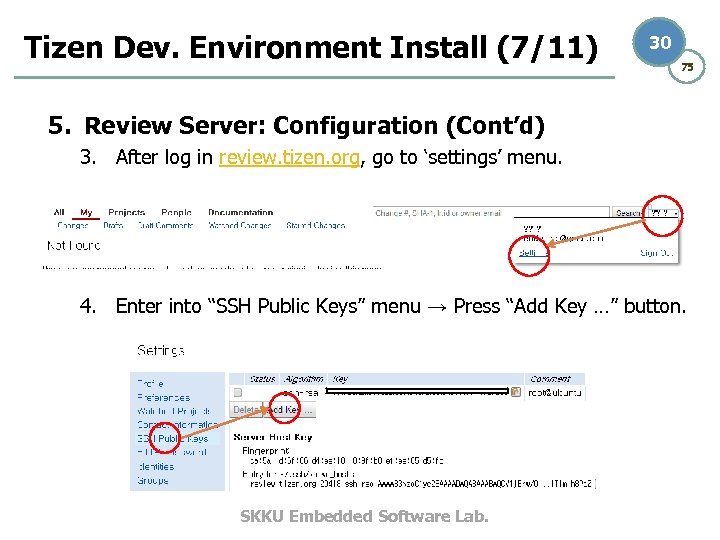720x540 pixels.
Task: Click Sign Out in account popup
Action: click(x=657, y=253)
